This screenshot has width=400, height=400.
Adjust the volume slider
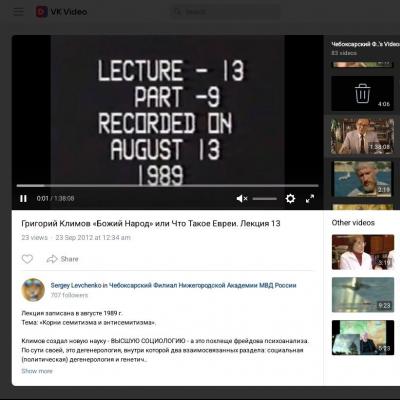click(265, 199)
